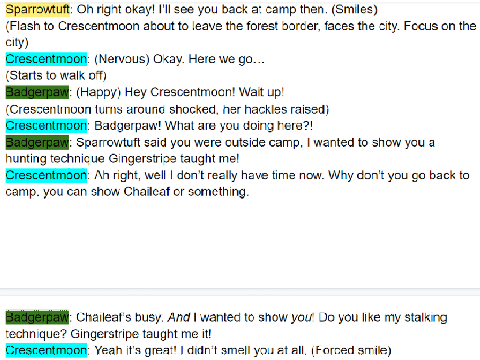Click the text "(Forced smile)"
The width and height of the screenshot is (480, 360).
[x=351, y=351]
